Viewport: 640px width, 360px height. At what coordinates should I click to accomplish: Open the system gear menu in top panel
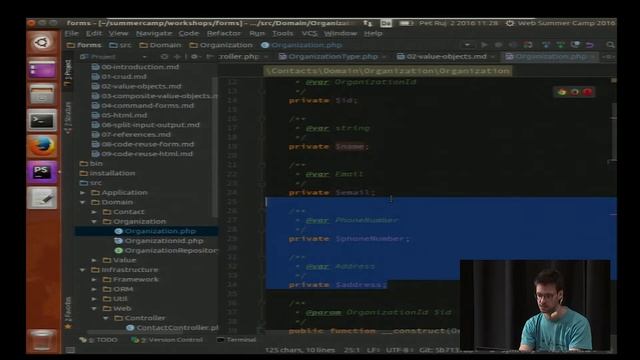[510, 23]
